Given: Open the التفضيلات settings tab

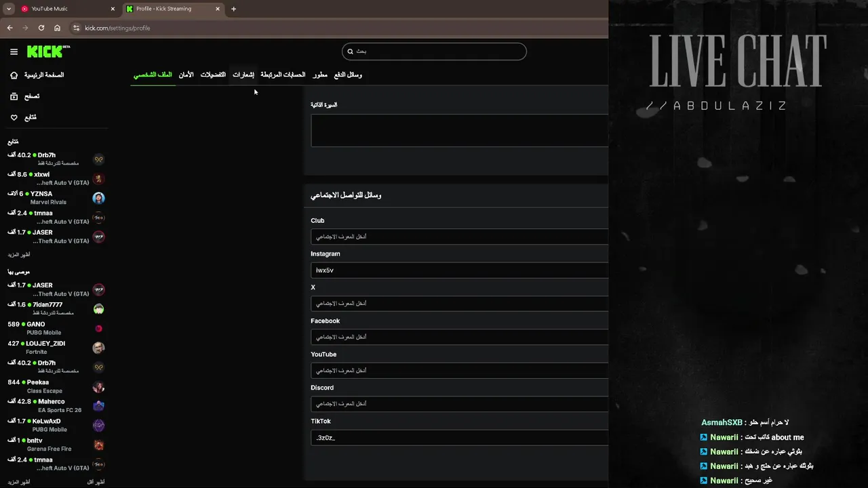Looking at the screenshot, I should point(213,75).
